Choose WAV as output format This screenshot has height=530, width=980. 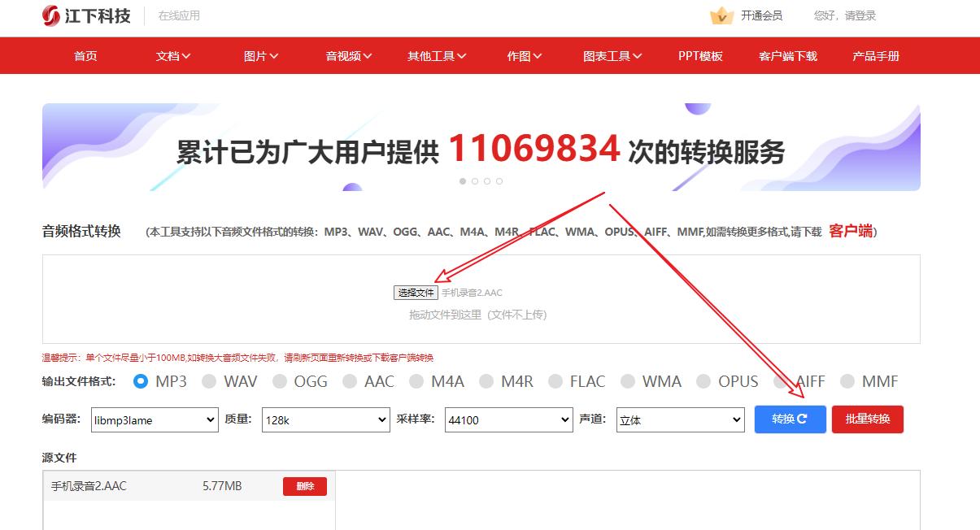point(209,381)
